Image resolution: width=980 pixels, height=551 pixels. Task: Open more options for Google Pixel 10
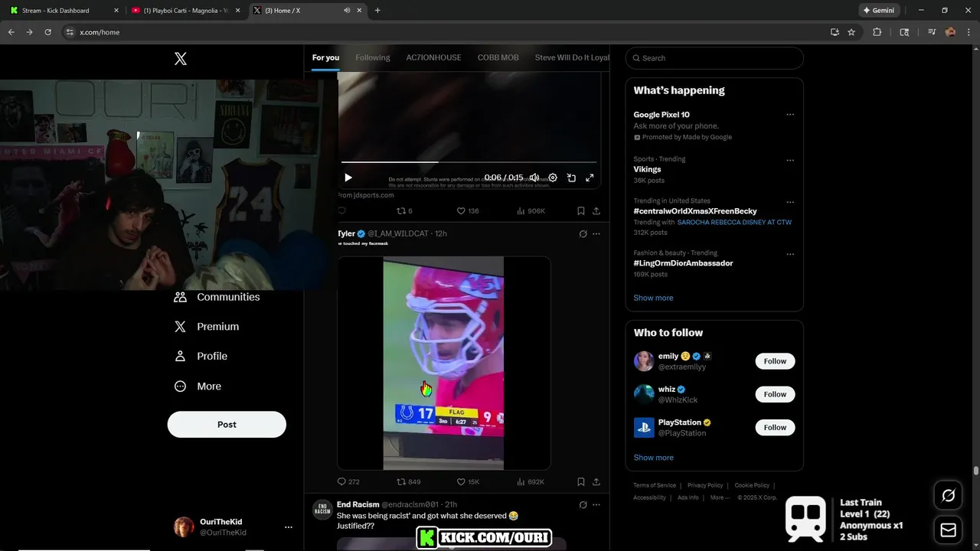click(x=790, y=115)
